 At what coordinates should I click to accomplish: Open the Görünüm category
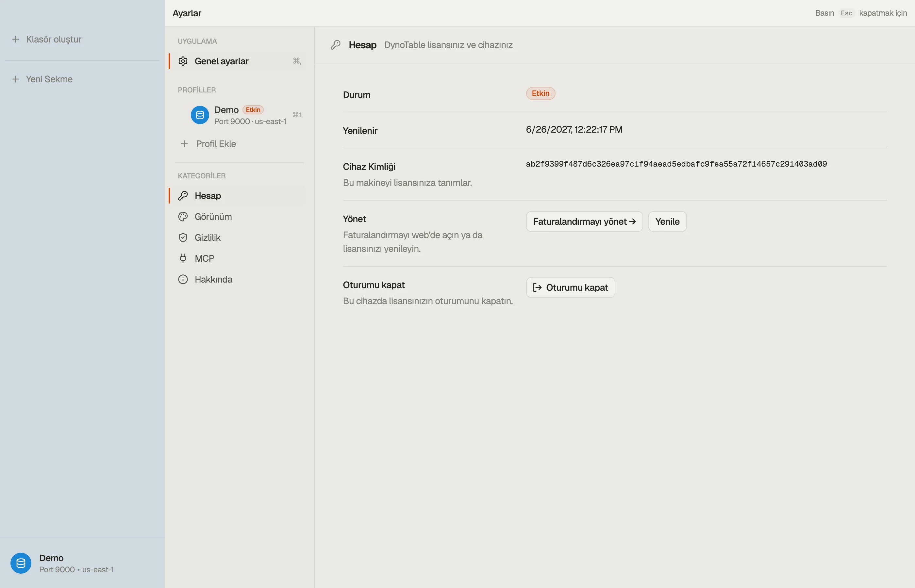[239, 217]
